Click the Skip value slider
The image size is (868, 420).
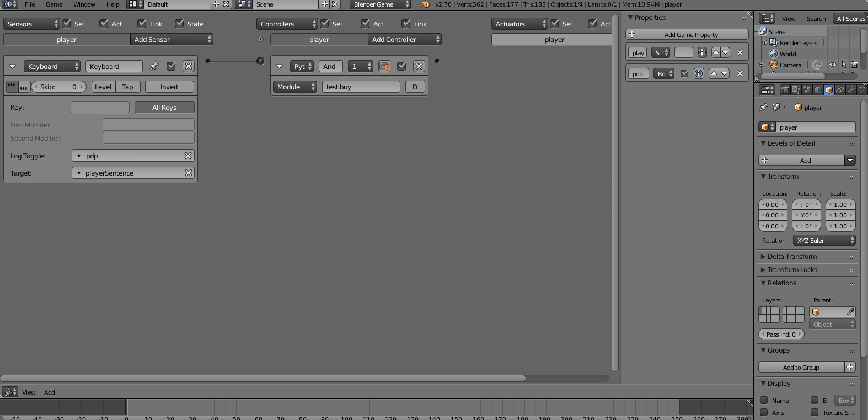pos(59,87)
